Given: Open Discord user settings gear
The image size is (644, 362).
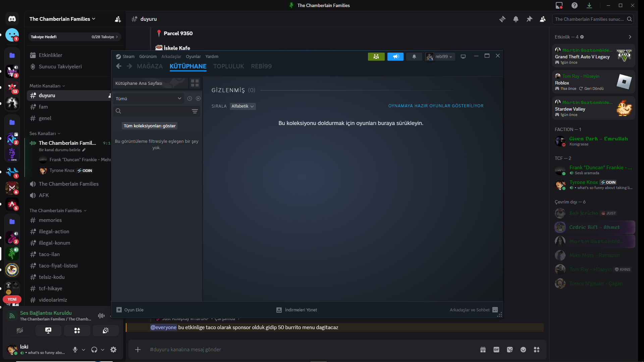Looking at the screenshot, I should click(113, 350).
